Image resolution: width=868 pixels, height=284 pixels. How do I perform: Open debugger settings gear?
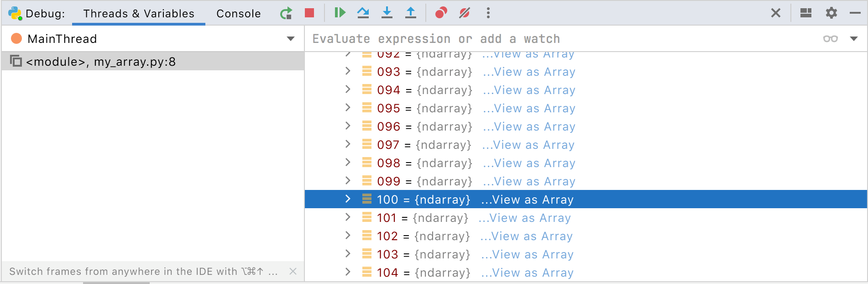[831, 13]
